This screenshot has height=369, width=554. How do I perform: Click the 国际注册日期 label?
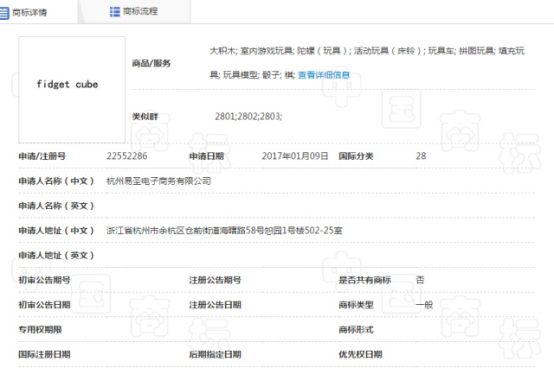(x=45, y=354)
